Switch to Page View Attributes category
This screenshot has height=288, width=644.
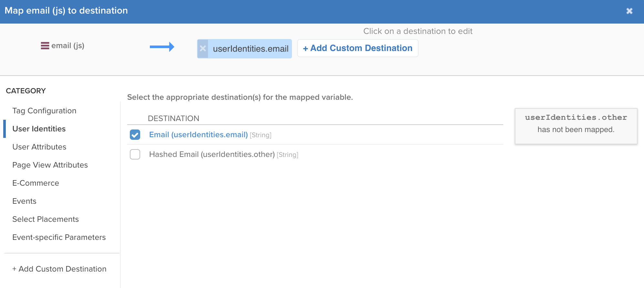click(50, 165)
